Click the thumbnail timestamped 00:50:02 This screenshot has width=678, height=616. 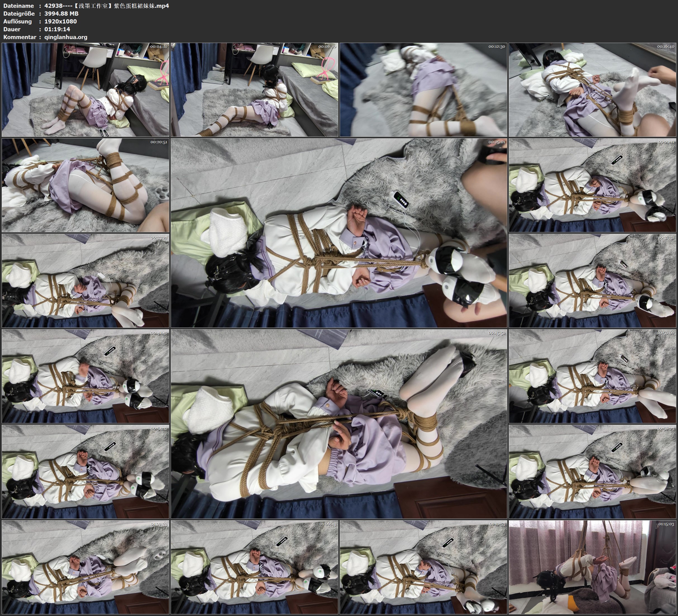click(593, 376)
